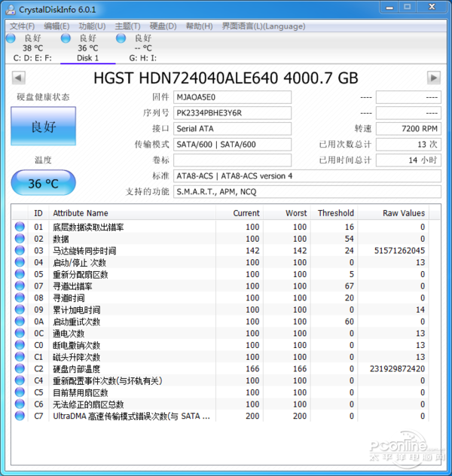452x476 pixels.
Task: Click status icon for attribute 03
Action: click(20, 250)
